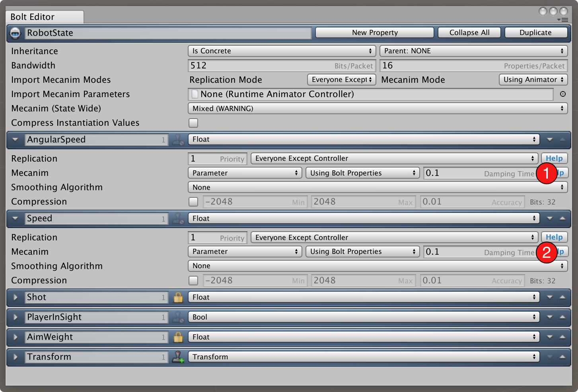The height and width of the screenshot is (392, 578).
Task: Click the Speed replication Priority field
Action: pyautogui.click(x=217, y=238)
